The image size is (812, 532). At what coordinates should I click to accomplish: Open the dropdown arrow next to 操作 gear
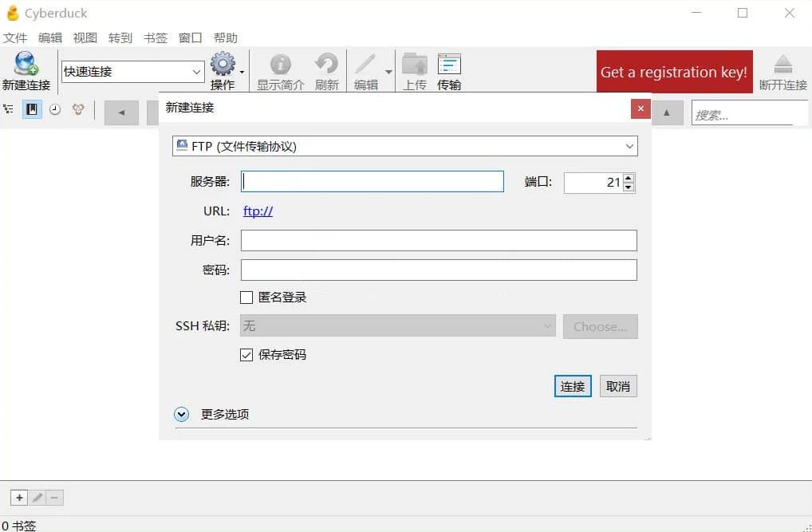(x=242, y=72)
